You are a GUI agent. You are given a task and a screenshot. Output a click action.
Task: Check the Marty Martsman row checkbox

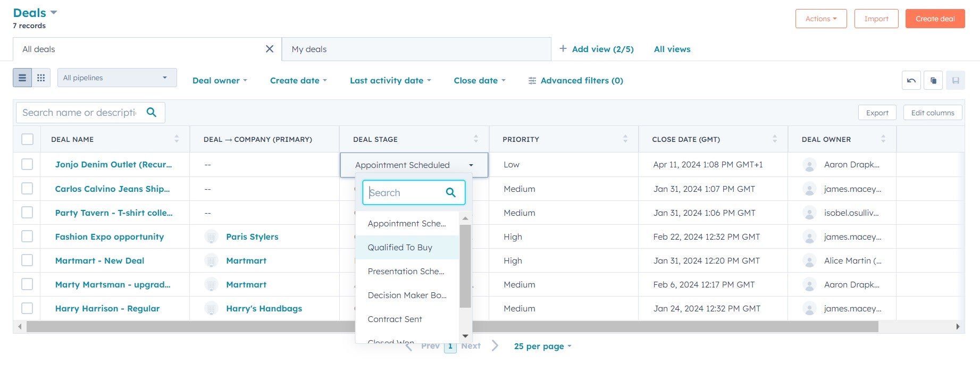27,284
